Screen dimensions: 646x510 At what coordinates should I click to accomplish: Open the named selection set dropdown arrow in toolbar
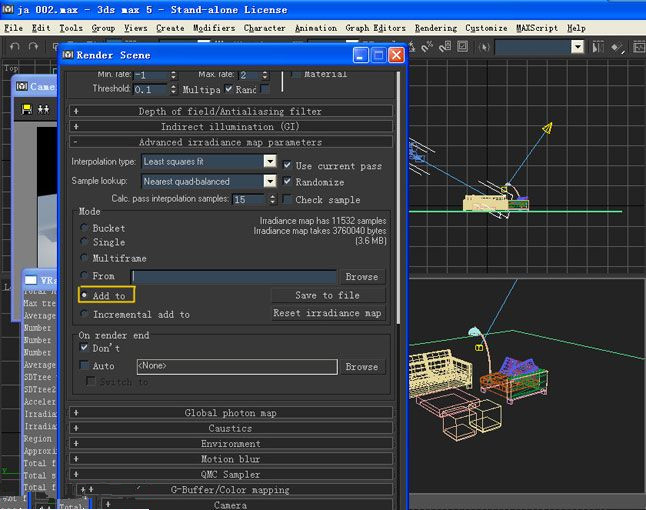[x=578, y=47]
